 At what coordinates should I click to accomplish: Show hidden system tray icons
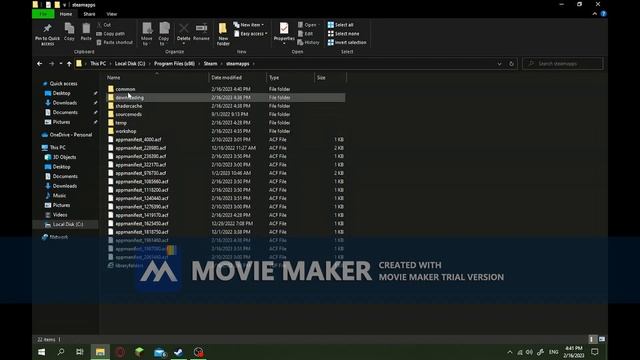click(510, 352)
